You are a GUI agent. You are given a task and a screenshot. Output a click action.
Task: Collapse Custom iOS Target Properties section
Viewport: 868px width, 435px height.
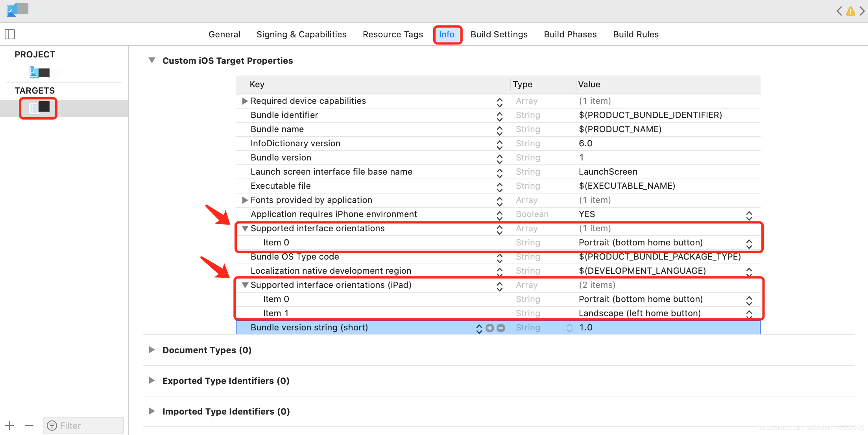click(151, 60)
